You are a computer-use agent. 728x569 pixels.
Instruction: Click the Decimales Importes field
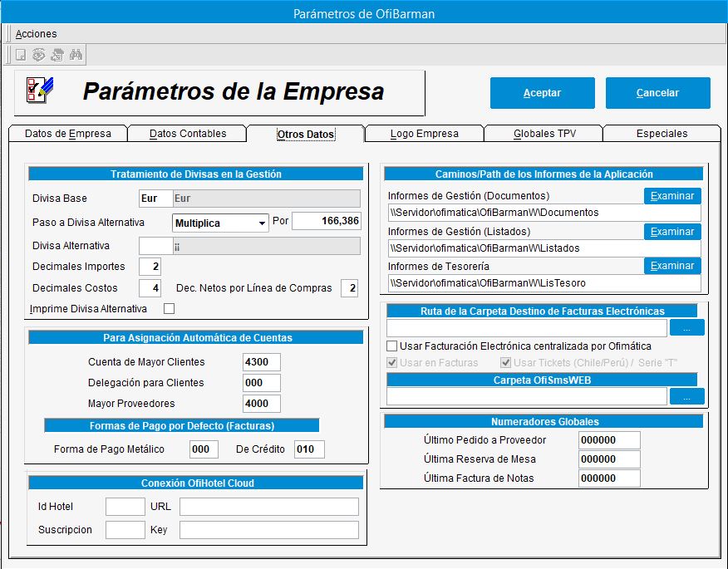(150, 267)
